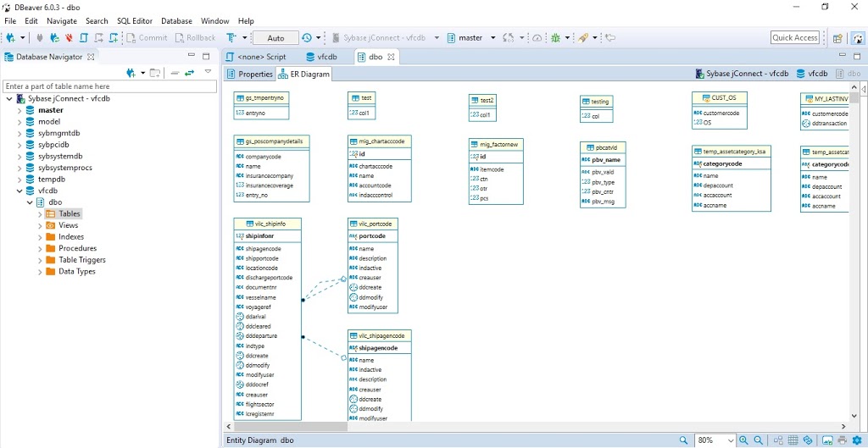The image size is (868, 448).
Task: Close the dbo editor tab
Action: (391, 57)
